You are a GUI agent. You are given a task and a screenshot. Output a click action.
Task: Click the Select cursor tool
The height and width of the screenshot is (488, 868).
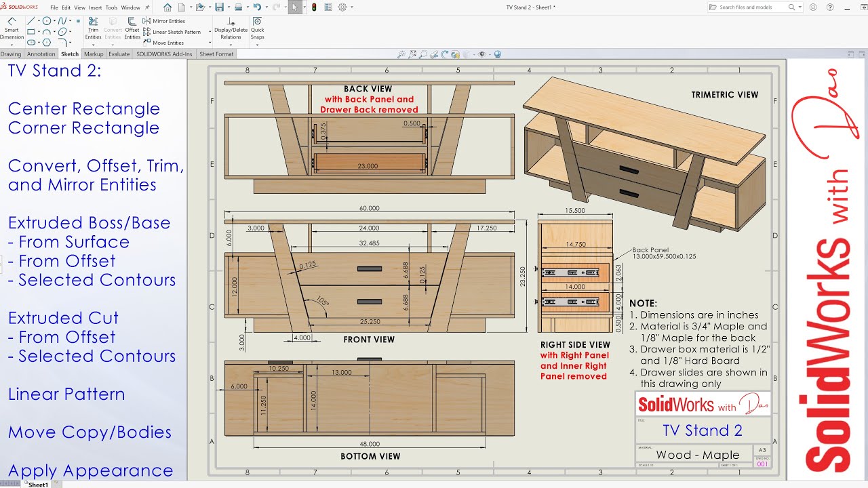(295, 7)
